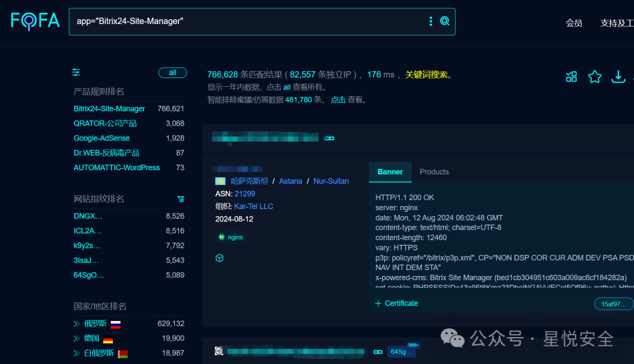Filter by AUTOMATTIC-WordPress product

coord(116,167)
